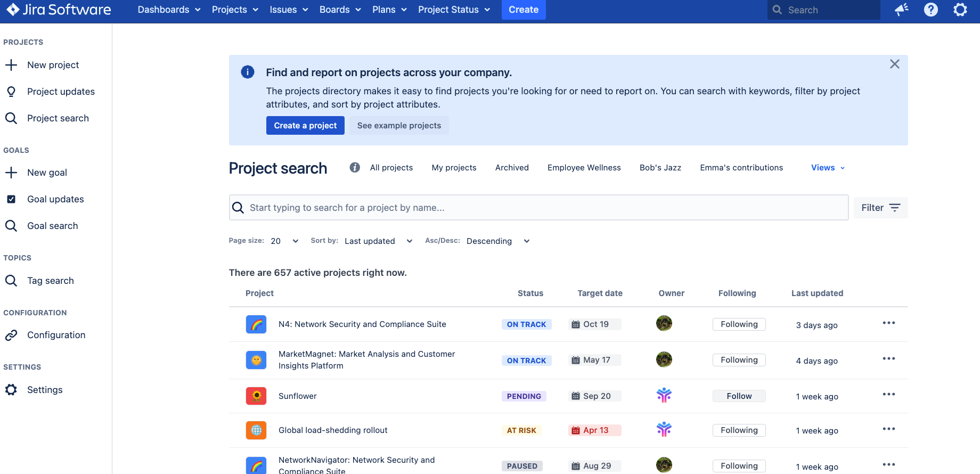The height and width of the screenshot is (474, 980).
Task: Toggle Following on Global load-shedding rollout
Action: point(739,430)
